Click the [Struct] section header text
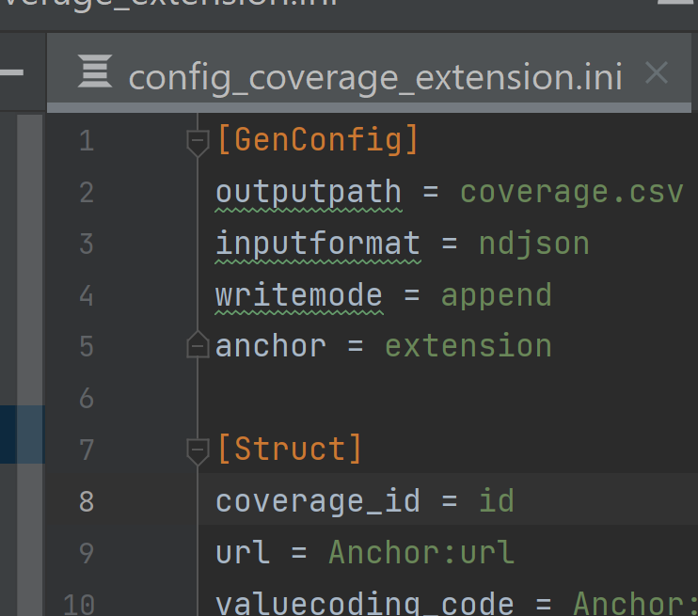This screenshot has height=616, width=698. [290, 449]
